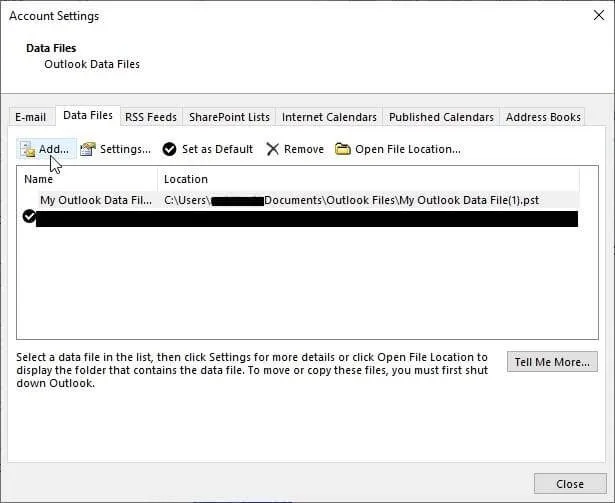The image size is (615, 503).
Task: Select the My Outlook Data File row
Action: tap(95, 200)
